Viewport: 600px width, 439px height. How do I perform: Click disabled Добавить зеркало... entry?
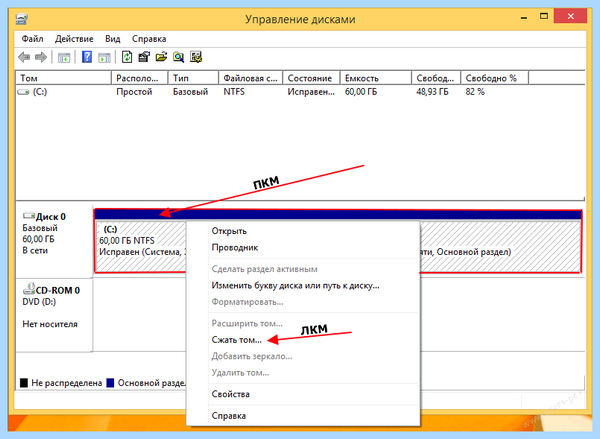click(x=314, y=356)
